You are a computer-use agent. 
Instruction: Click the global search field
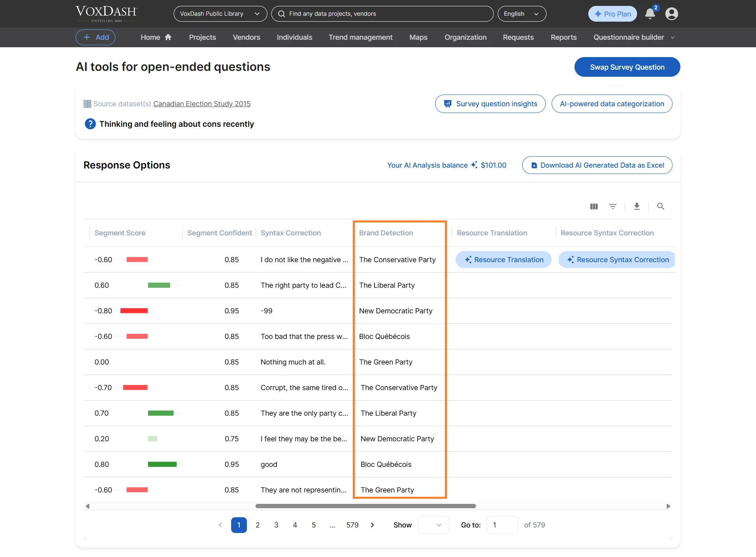pyautogui.click(x=382, y=14)
